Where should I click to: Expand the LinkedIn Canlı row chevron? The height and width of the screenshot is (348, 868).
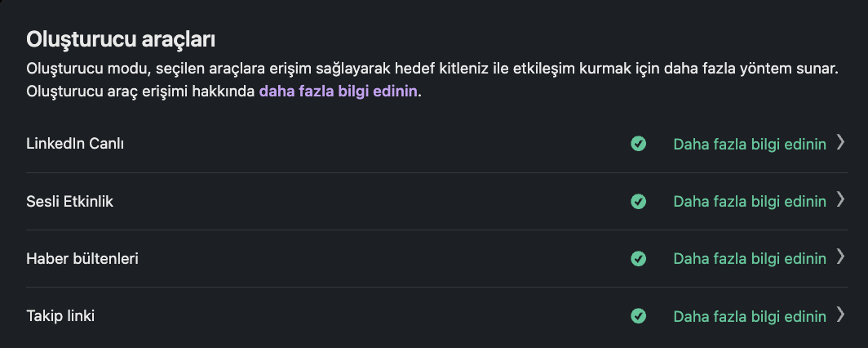click(840, 142)
